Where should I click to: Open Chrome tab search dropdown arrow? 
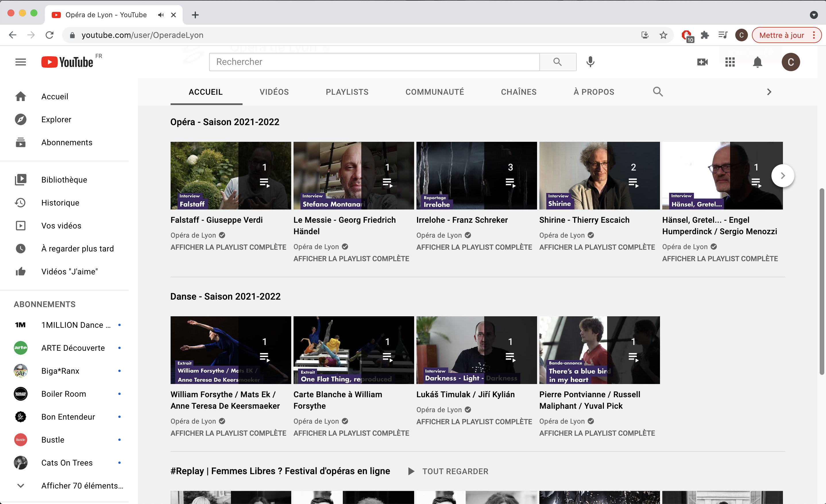[x=814, y=15]
